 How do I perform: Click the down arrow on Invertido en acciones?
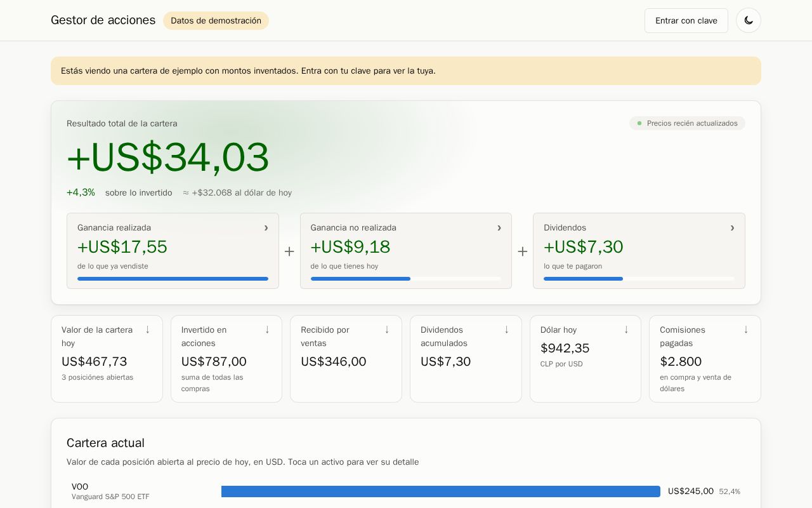point(267,330)
